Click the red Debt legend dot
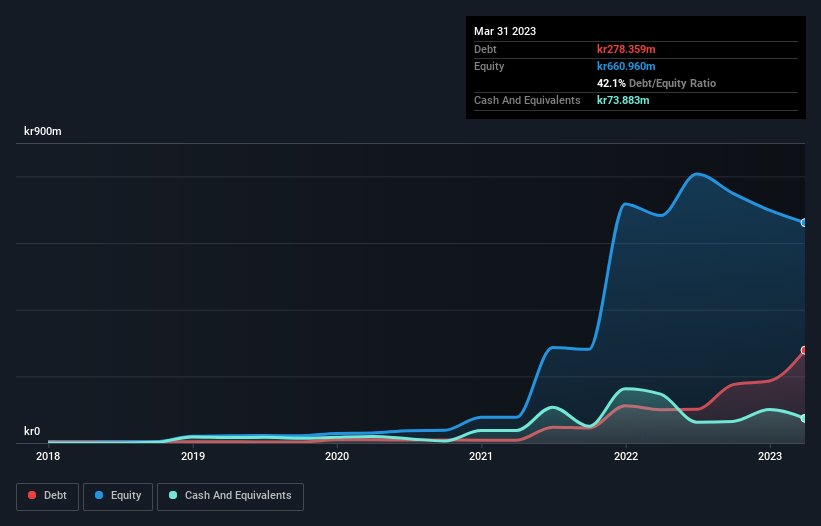The width and height of the screenshot is (821, 526). click(32, 495)
